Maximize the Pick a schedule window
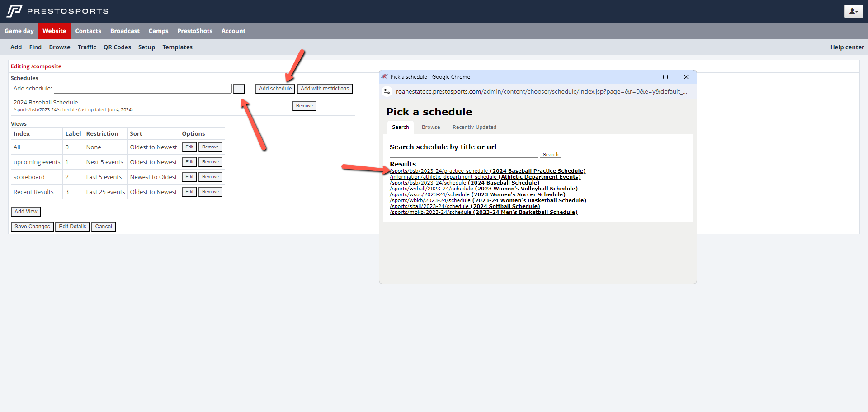 (x=665, y=77)
